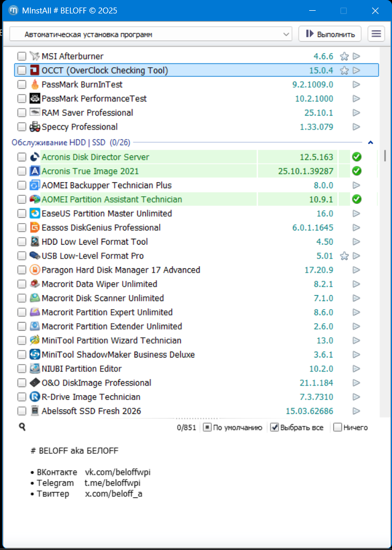Image resolution: width=392 pixels, height=550 pixels.
Task: Tick the checkbox for RAM Saver Professional
Action: [x=22, y=113]
